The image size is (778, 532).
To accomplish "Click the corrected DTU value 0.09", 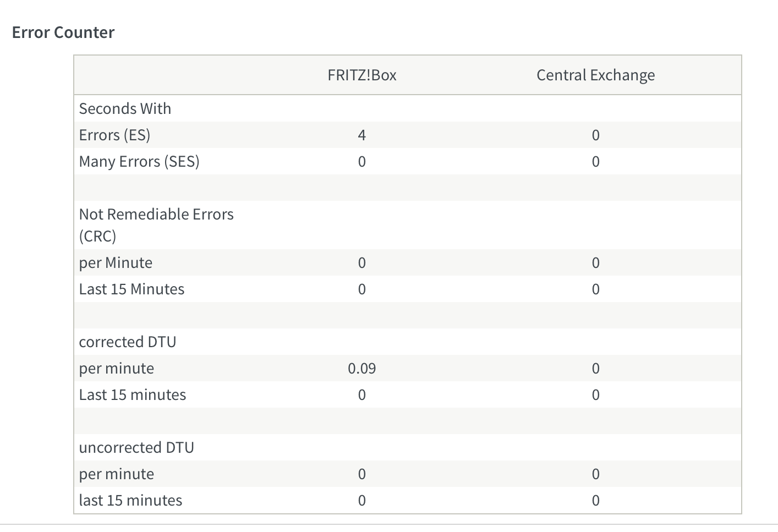I will (x=361, y=369).
